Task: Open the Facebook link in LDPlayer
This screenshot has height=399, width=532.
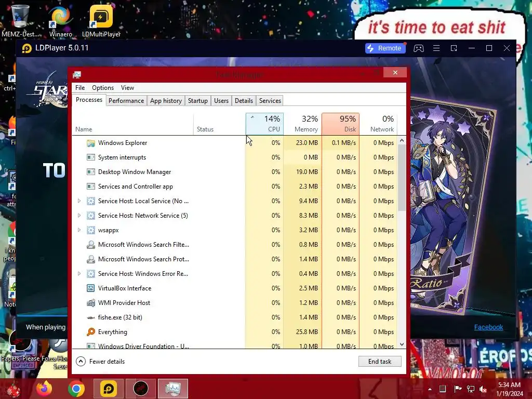Action: (x=488, y=327)
